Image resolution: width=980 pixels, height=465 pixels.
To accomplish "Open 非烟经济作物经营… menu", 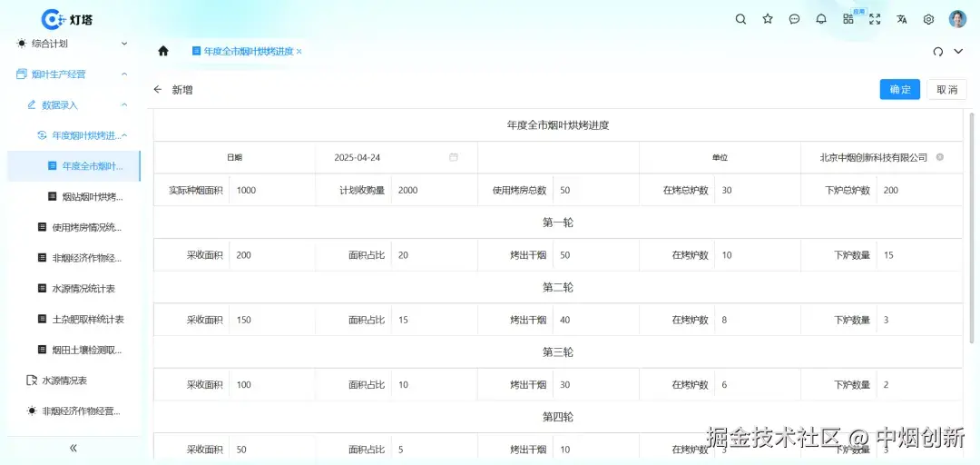I will pos(73,411).
